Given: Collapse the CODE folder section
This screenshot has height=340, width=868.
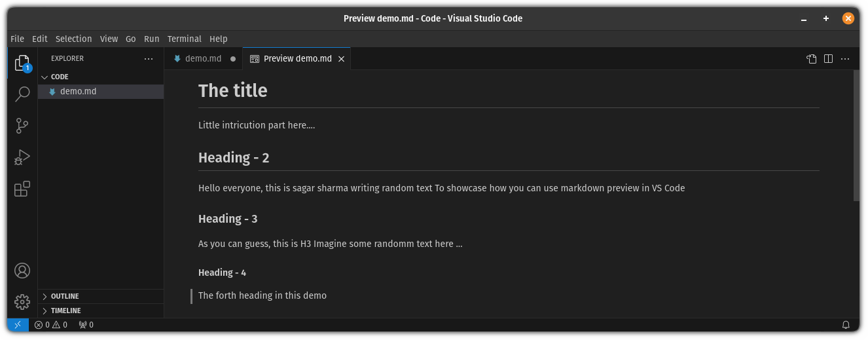Looking at the screenshot, I should click(x=59, y=77).
